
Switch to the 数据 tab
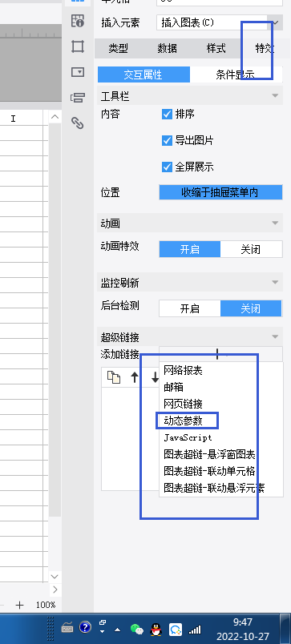[x=168, y=49]
